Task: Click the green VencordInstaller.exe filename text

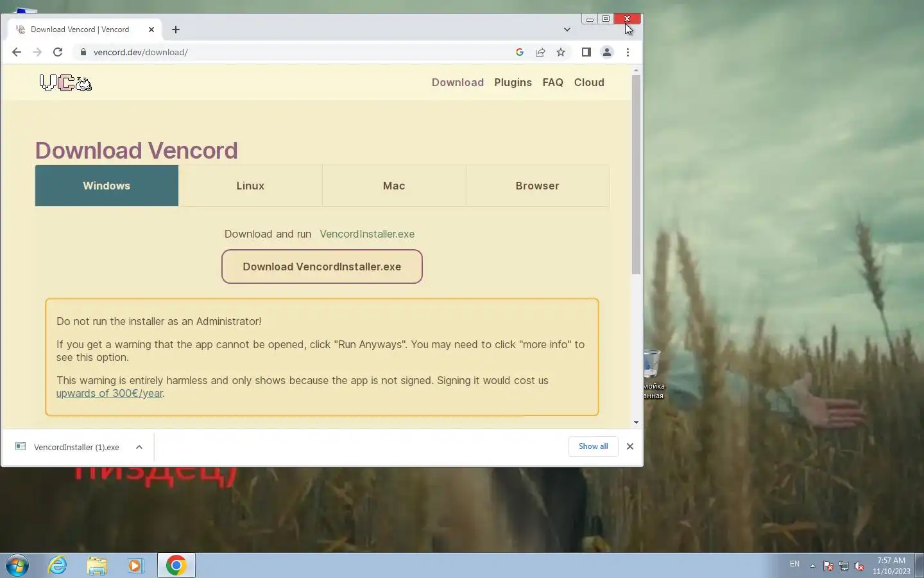Action: [x=367, y=234]
